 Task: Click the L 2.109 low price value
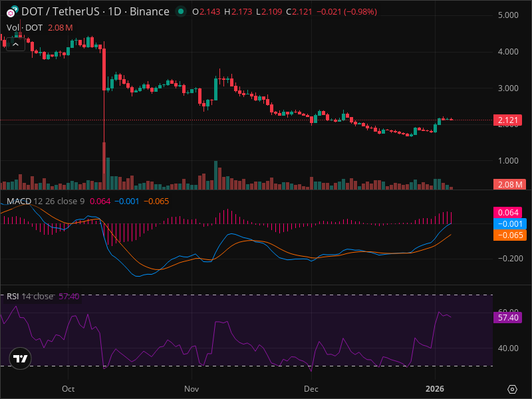(269, 12)
